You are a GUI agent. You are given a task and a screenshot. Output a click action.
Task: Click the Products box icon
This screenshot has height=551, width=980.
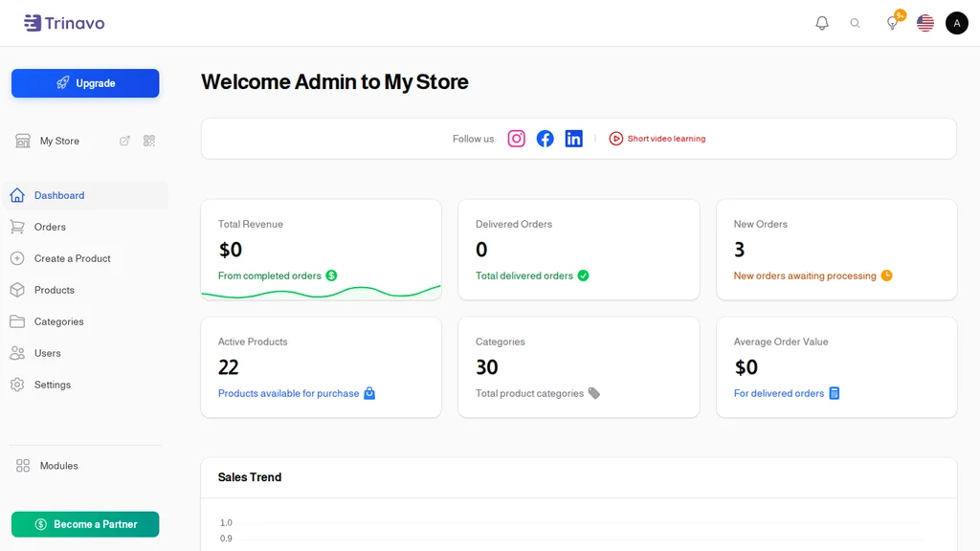click(x=17, y=290)
